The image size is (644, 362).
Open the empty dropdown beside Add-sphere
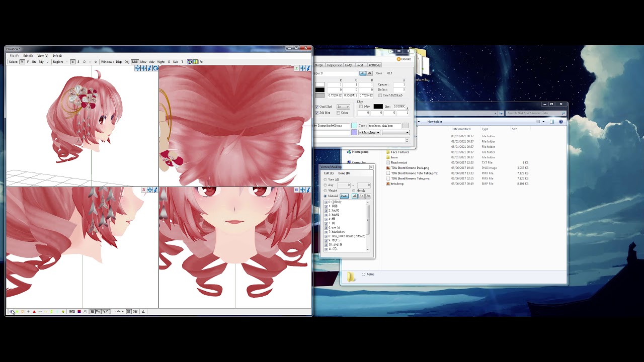395,133
